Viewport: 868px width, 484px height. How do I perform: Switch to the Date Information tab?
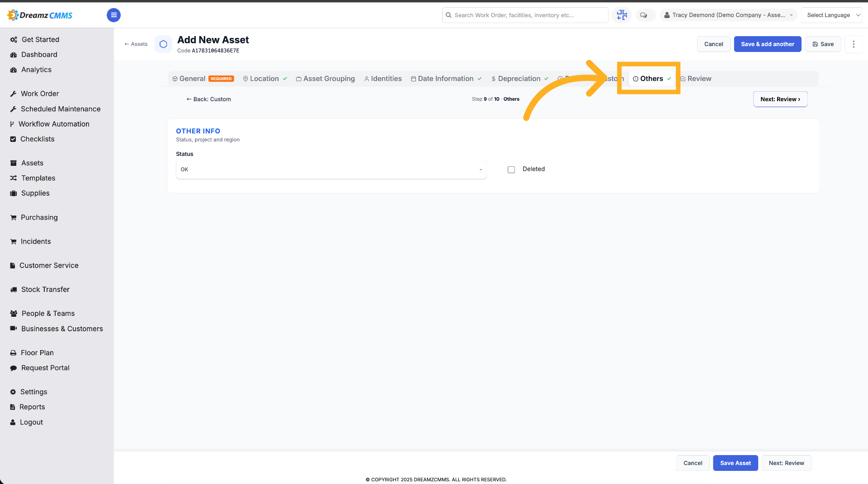pyautogui.click(x=446, y=79)
